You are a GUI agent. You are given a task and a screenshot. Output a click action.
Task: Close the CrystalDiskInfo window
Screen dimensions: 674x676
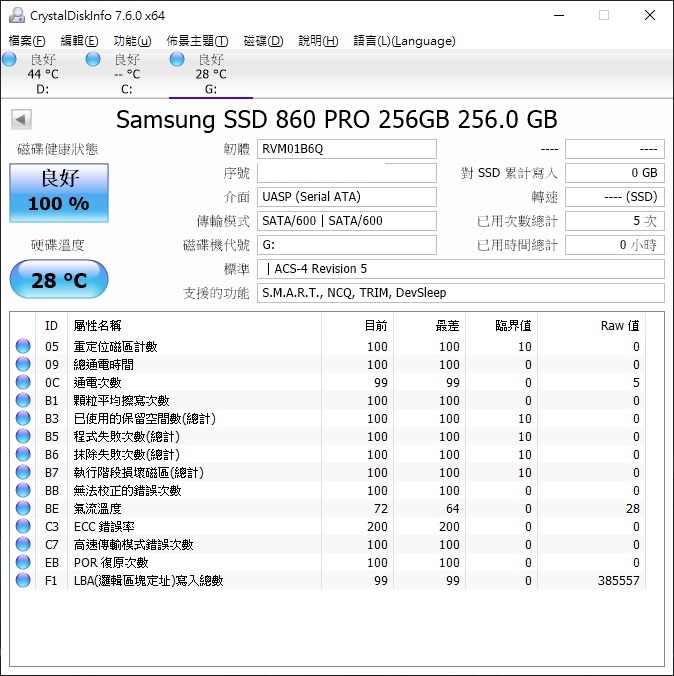coord(650,16)
